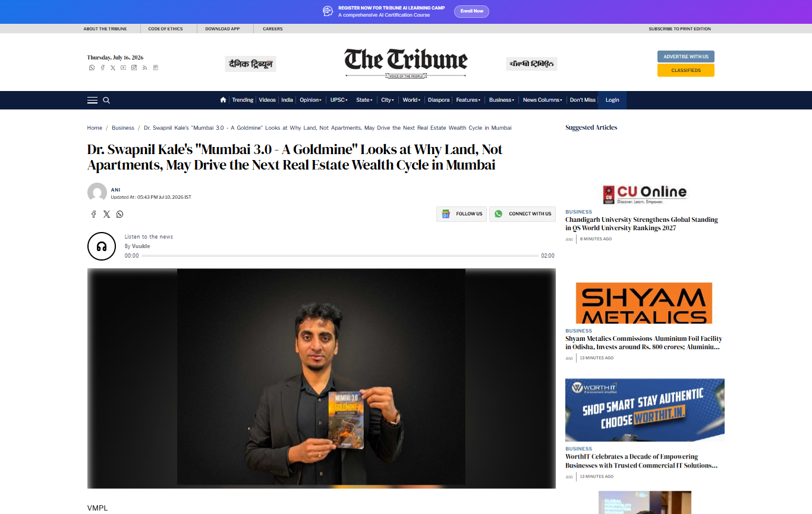Open the Dainik Tribune Hindi logo
The height and width of the screenshot is (514, 812).
pos(250,64)
